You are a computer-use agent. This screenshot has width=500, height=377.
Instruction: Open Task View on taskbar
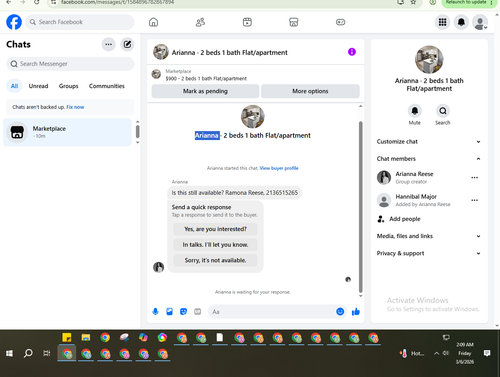[47, 353]
